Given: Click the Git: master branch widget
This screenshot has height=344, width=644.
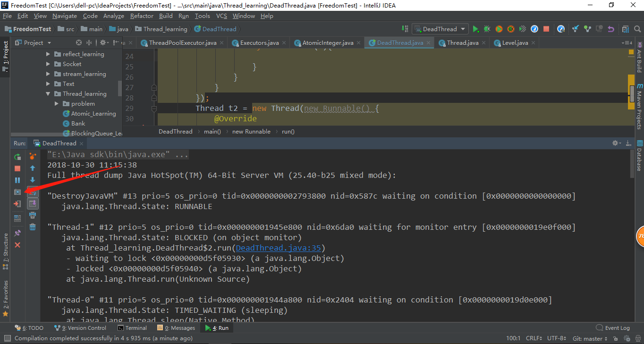Looking at the screenshot, I should coord(590,338).
